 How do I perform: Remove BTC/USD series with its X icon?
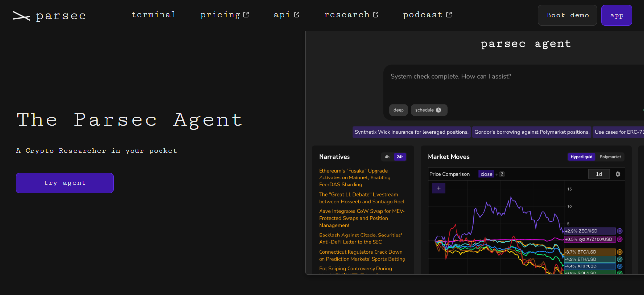point(620,252)
